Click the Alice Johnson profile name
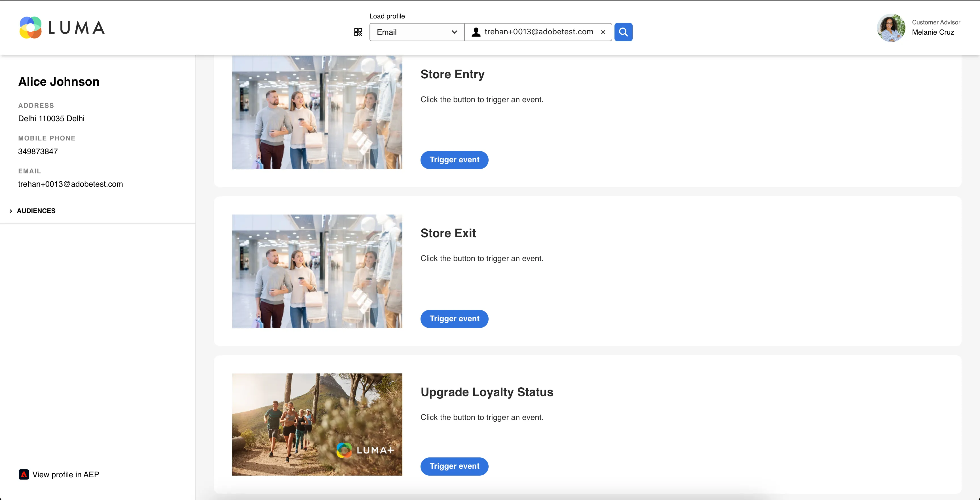The width and height of the screenshot is (980, 500). click(59, 81)
